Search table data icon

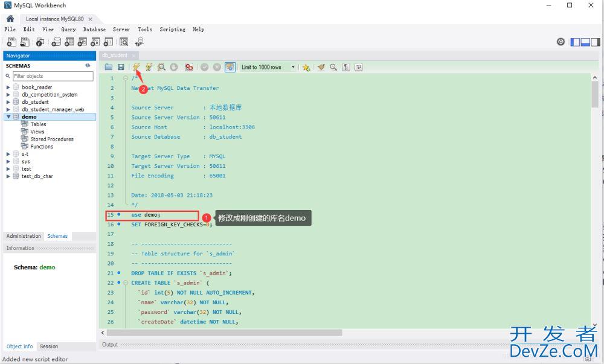(124, 42)
